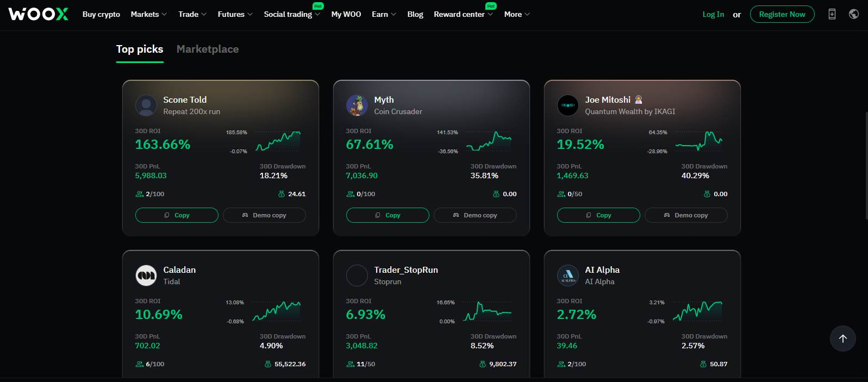This screenshot has height=382, width=868.
Task: Click the 5,988.03 PnL value
Action: point(151,176)
